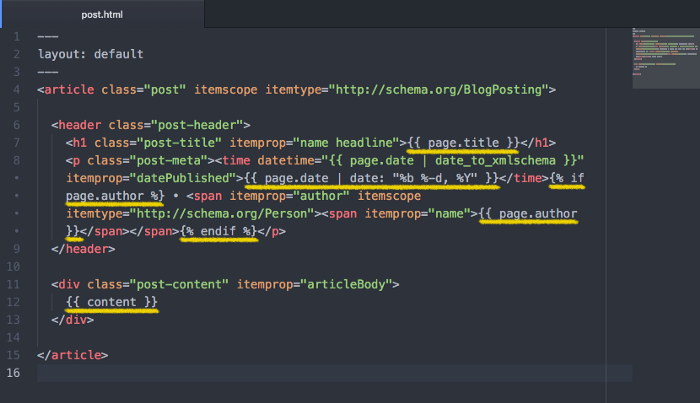The image size is (700, 403).
Task: Click line number 11 in gutter
Action: tap(15, 284)
